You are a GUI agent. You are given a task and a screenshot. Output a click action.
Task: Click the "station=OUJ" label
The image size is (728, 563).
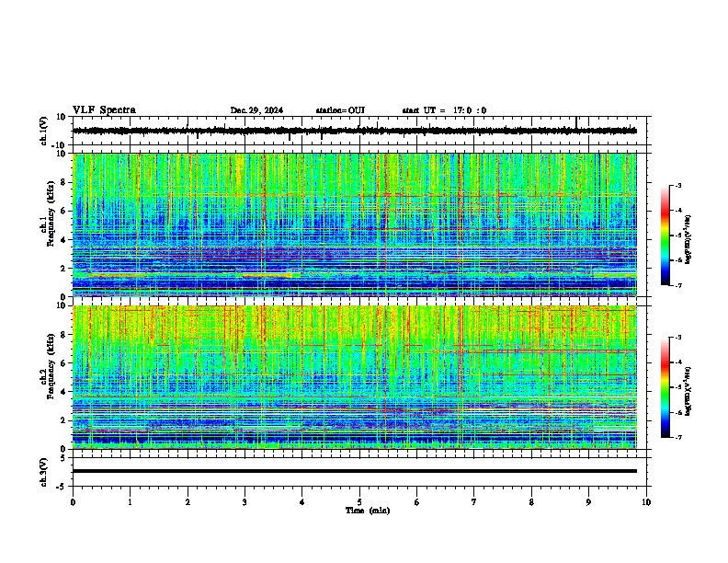point(340,110)
